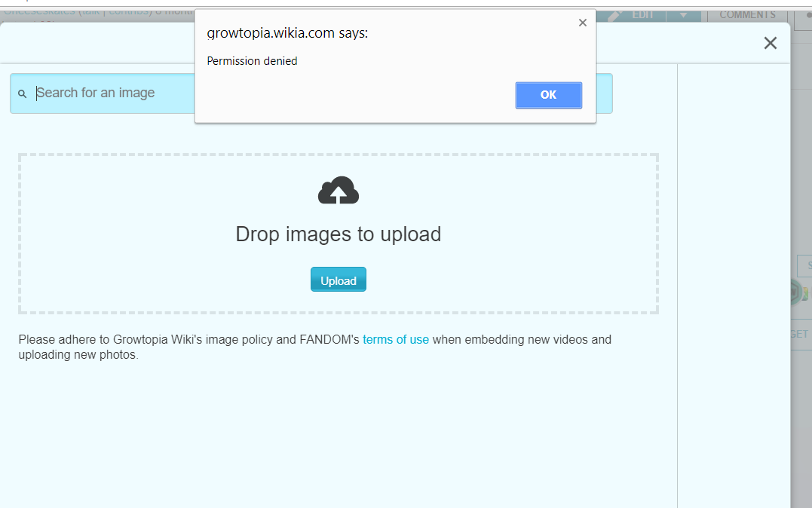Click the Permission denied message text
The width and height of the screenshot is (812, 508).
[x=252, y=61]
